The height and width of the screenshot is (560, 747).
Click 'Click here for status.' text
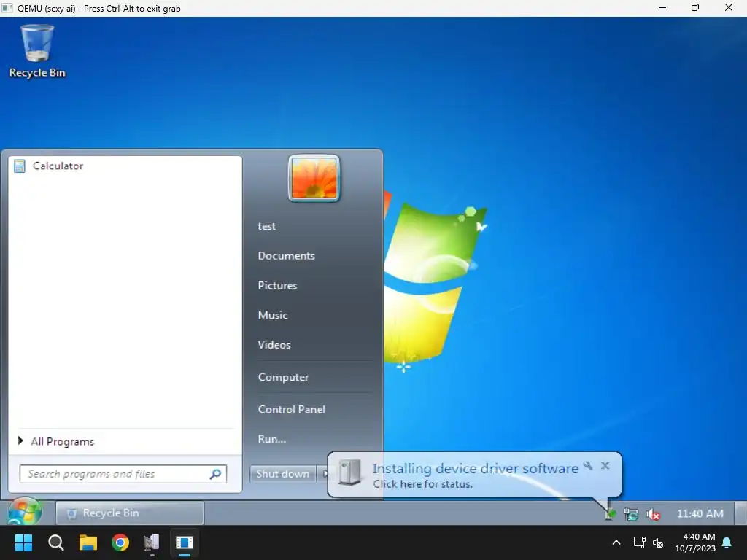pyautogui.click(x=422, y=484)
